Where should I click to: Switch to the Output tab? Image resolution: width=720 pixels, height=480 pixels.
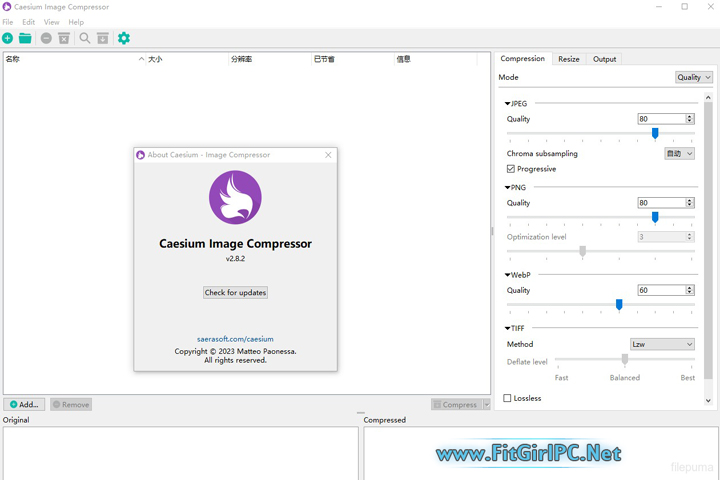coord(604,59)
